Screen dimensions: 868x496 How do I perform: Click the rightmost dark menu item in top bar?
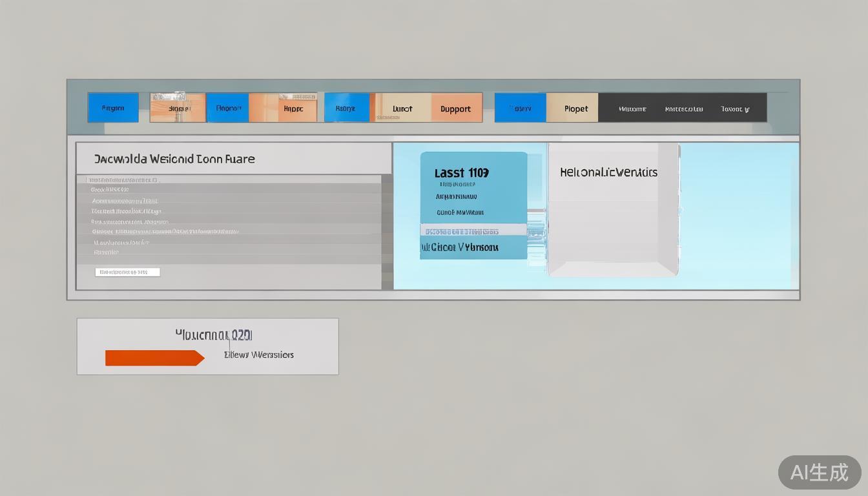click(x=735, y=108)
